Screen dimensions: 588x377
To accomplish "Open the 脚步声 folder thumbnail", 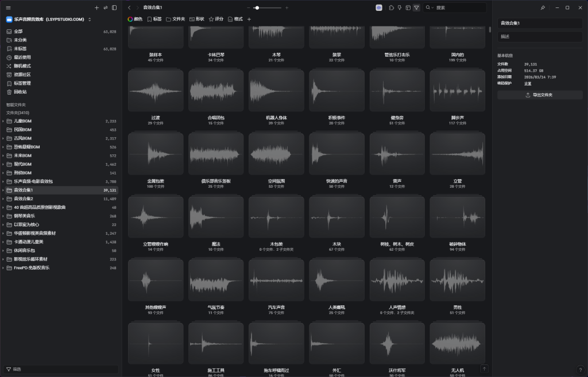I will click(457, 91).
